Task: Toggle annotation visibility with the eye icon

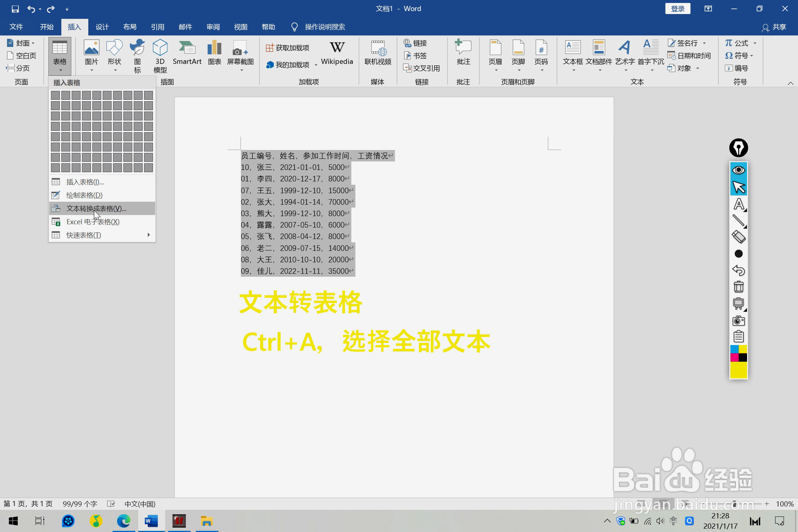Action: click(x=738, y=170)
